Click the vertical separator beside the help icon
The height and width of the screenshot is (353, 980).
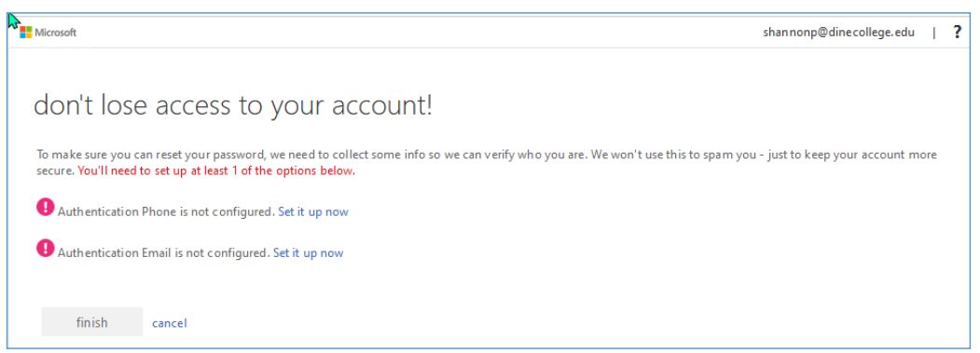pos(933,33)
